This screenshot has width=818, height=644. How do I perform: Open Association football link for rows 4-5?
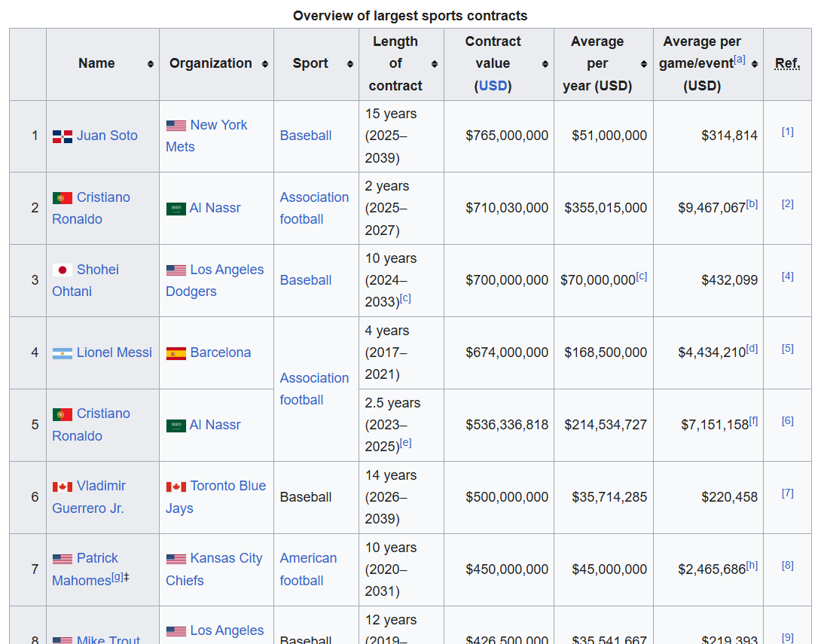[x=314, y=389]
